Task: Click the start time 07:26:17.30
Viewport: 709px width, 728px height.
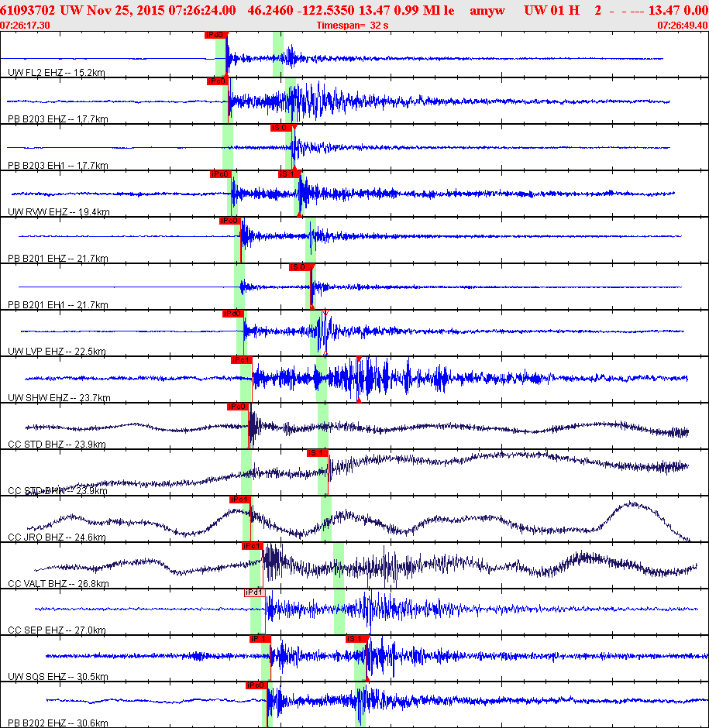Action: (x=25, y=26)
